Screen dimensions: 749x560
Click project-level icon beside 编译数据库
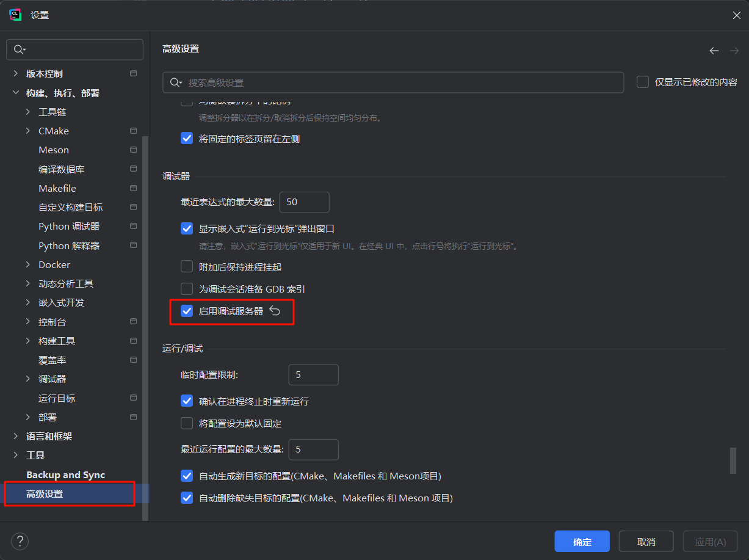pos(133,169)
